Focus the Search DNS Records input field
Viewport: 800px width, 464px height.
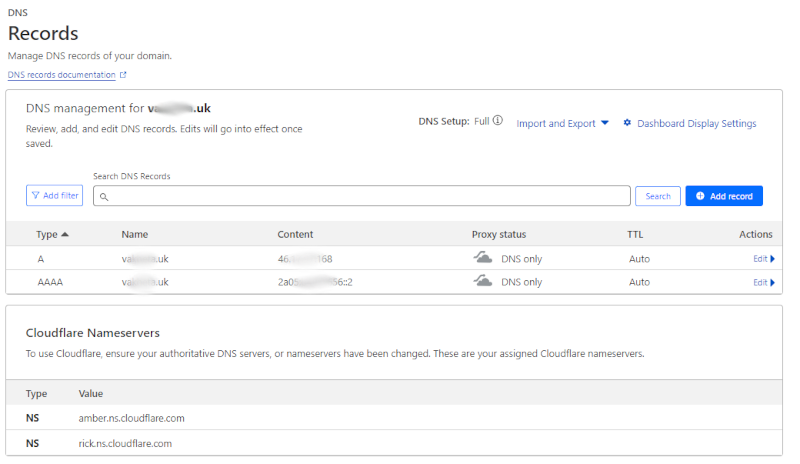[x=365, y=196]
